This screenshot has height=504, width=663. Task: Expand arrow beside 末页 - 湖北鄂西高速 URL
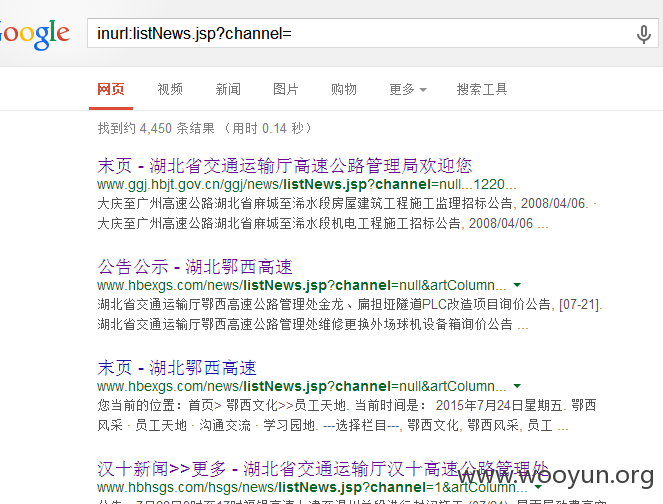pos(517,386)
